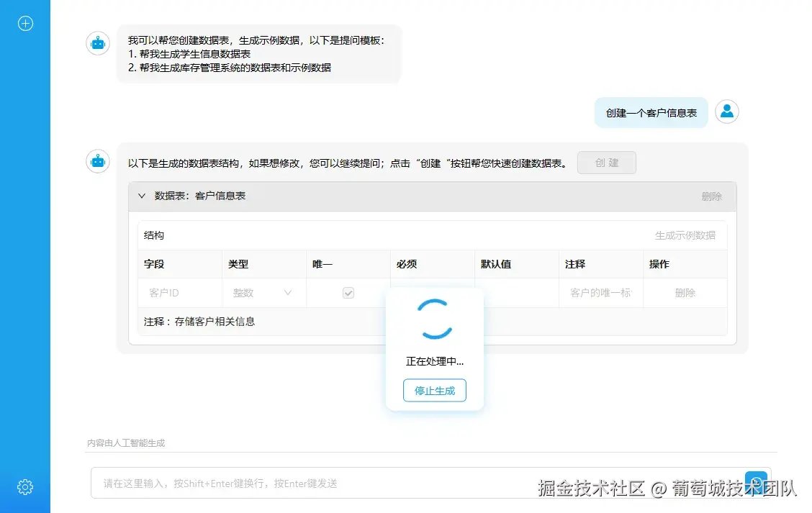Viewport: 812px width, 513px height.
Task: Click the bot avatar beside template message
Action: (x=98, y=43)
